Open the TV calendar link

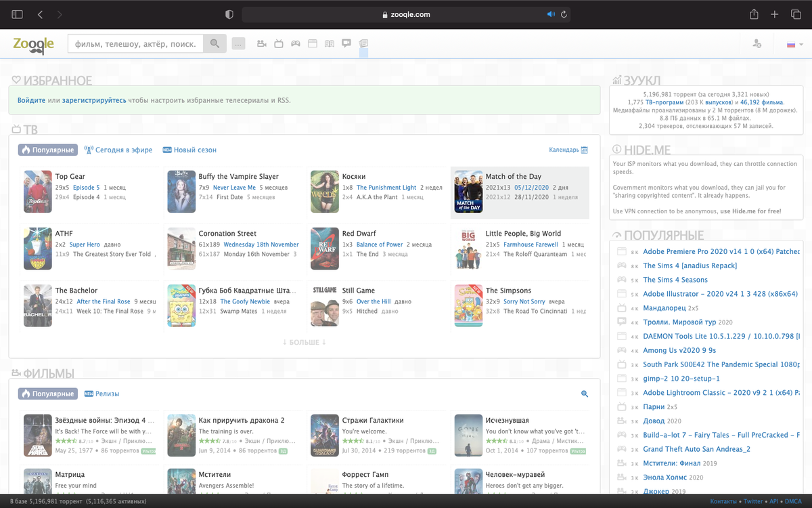pyautogui.click(x=568, y=150)
